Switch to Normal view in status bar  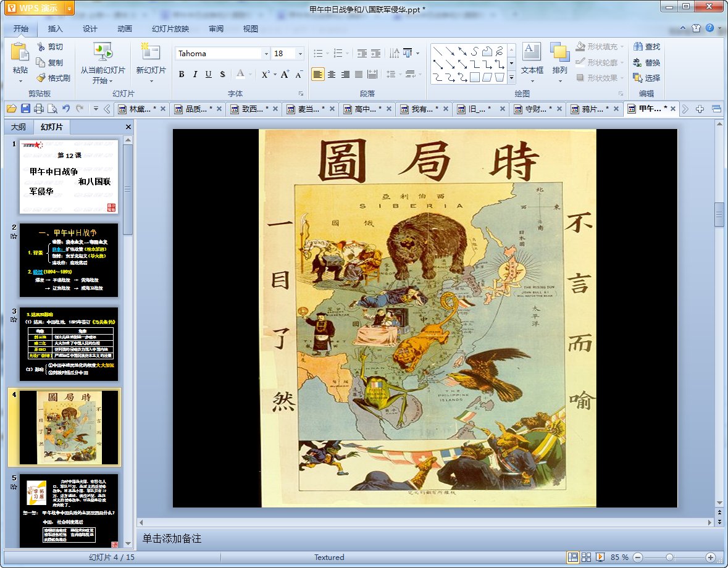573,557
